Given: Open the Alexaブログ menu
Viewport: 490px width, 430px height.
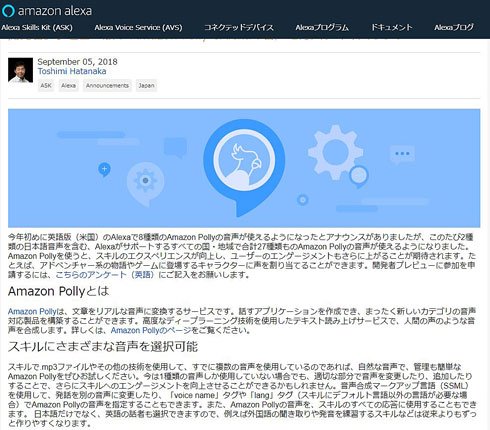Looking at the screenshot, I should pyautogui.click(x=454, y=27).
